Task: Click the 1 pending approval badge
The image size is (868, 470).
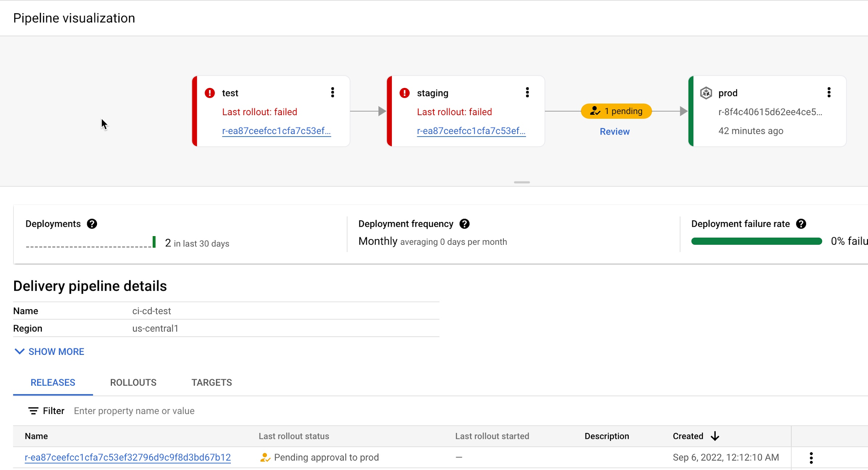Action: [616, 111]
